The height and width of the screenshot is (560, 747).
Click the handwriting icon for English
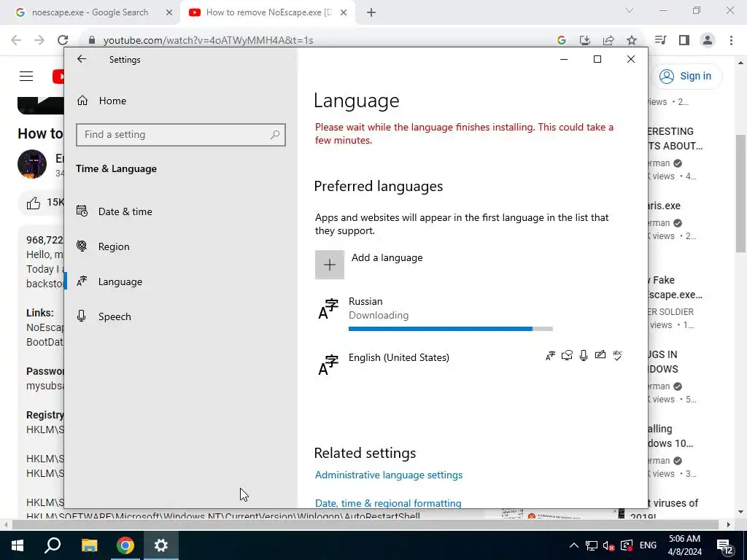(600, 355)
